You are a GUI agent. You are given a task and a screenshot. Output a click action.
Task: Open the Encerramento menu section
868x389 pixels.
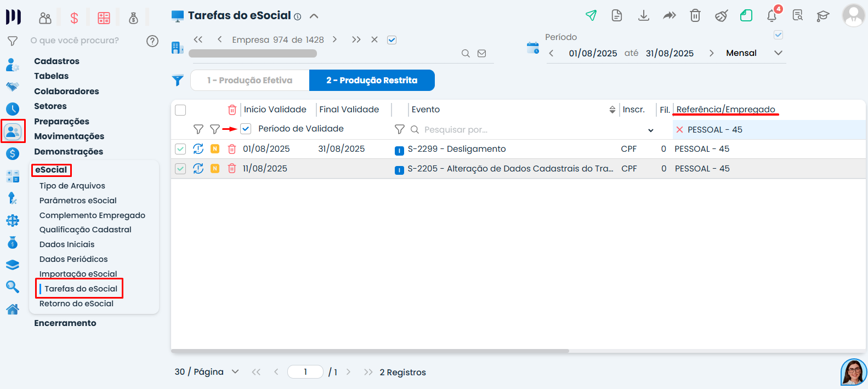tap(65, 323)
